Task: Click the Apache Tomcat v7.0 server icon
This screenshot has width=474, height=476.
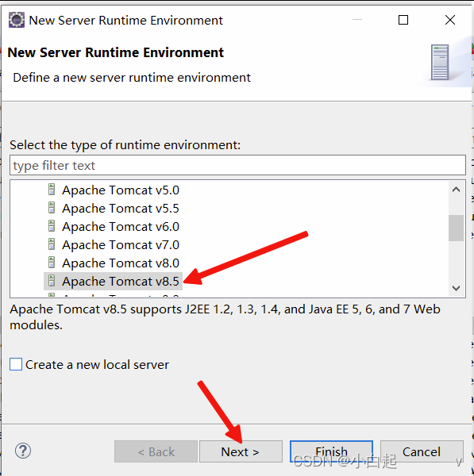Action: [52, 244]
